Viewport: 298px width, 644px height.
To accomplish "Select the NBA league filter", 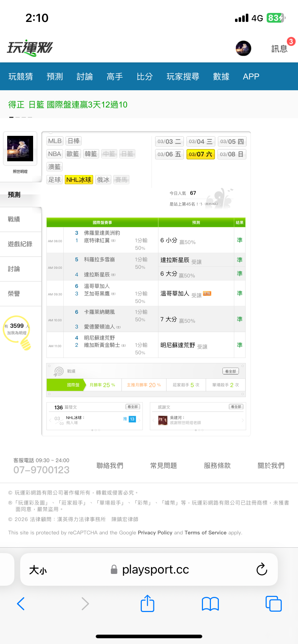I will [55, 154].
